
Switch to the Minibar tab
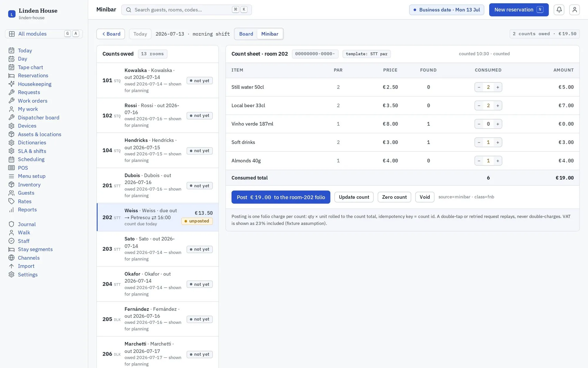[x=270, y=34]
